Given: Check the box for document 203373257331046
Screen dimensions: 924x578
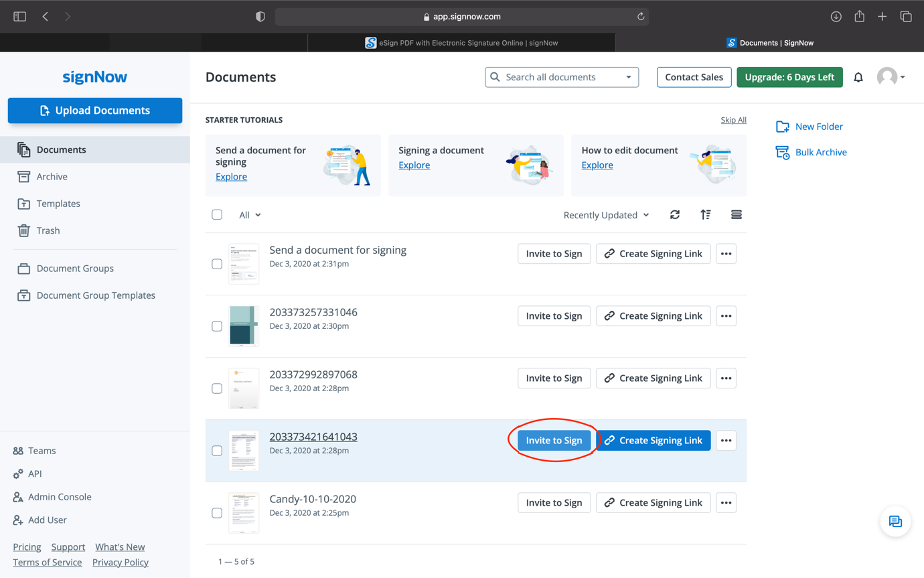Looking at the screenshot, I should pyautogui.click(x=217, y=326).
